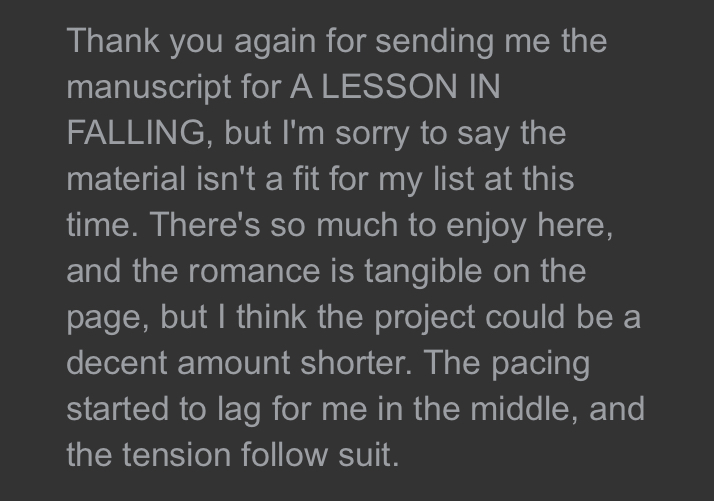Click the capitalized word "FALLING"
The height and width of the screenshot is (501, 714).
(140, 133)
